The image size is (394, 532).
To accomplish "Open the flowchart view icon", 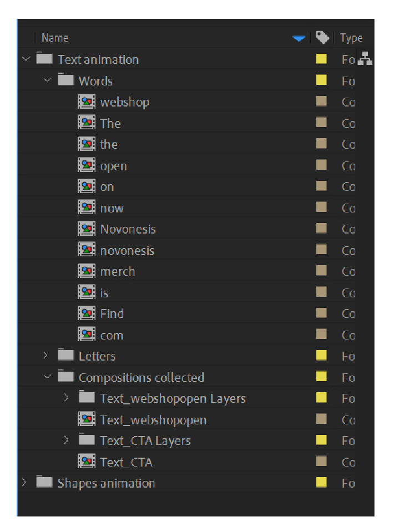I will (x=365, y=59).
